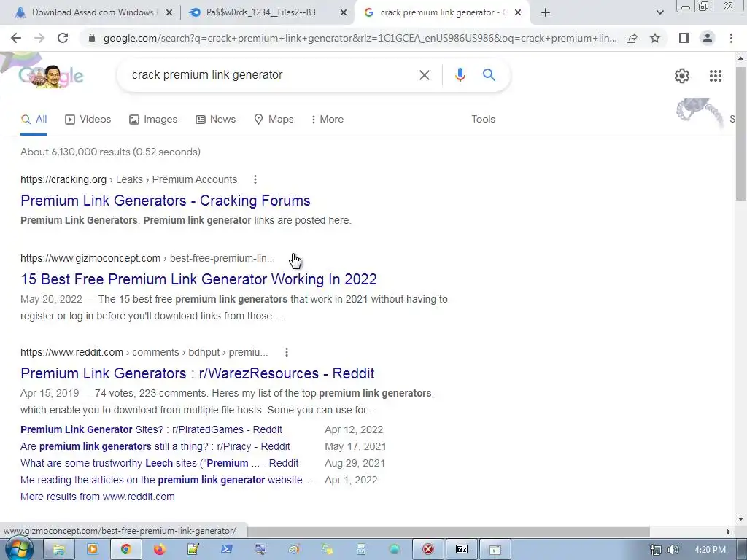Click the Chrome taskbar icon
Image resolution: width=747 pixels, height=560 pixels.
click(x=125, y=550)
